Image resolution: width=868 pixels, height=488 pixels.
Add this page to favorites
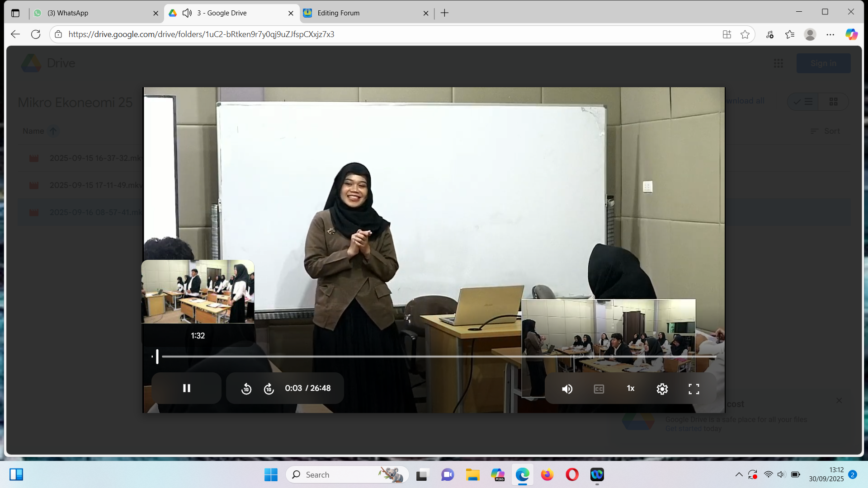[x=745, y=34]
